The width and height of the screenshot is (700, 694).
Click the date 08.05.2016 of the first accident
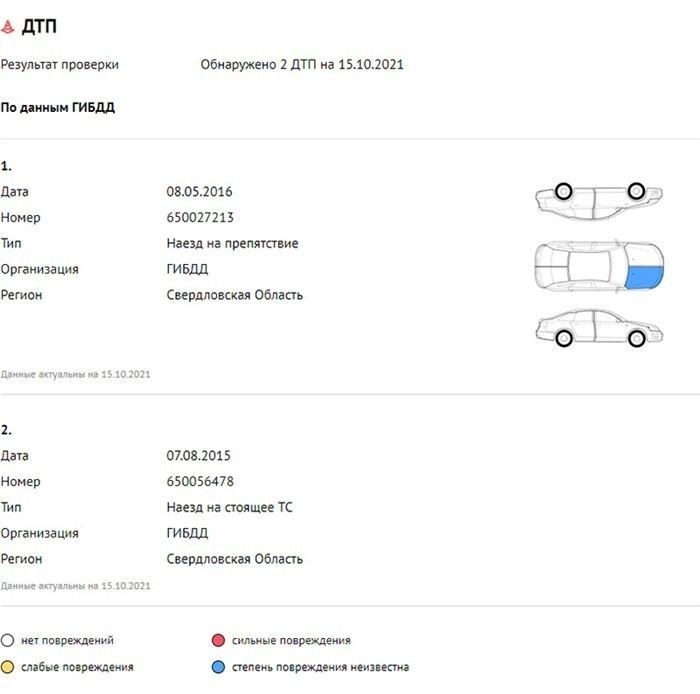(x=199, y=191)
